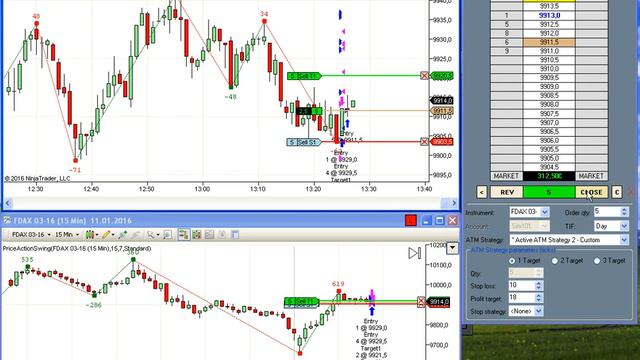Click into the Stop loss value field
640x360 pixels.
(x=522, y=285)
